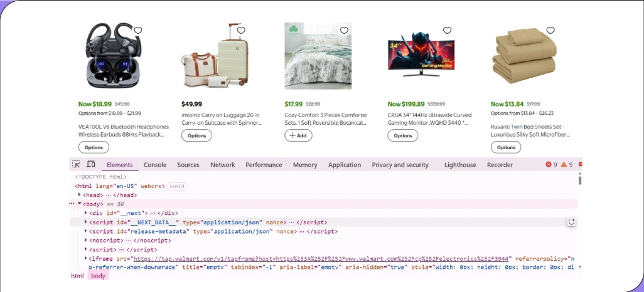This screenshot has width=644, height=292.
Task: Click Options button under CRUA monitor
Action: (403, 135)
